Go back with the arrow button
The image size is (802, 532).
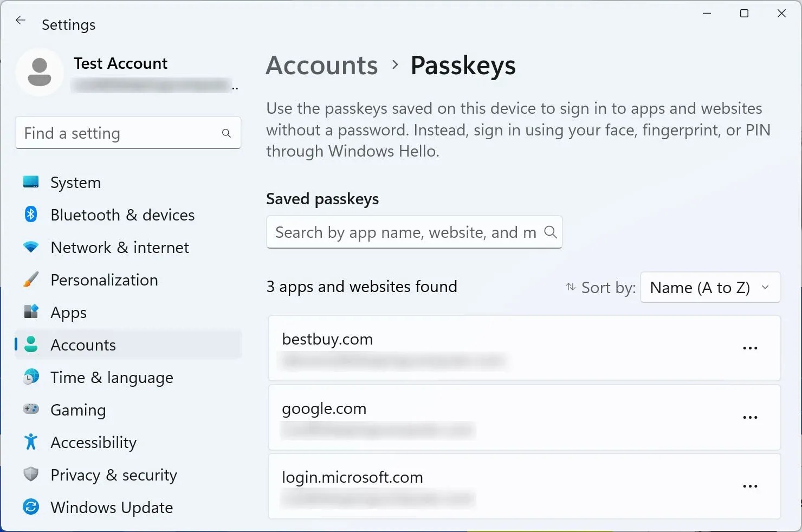tap(21, 21)
